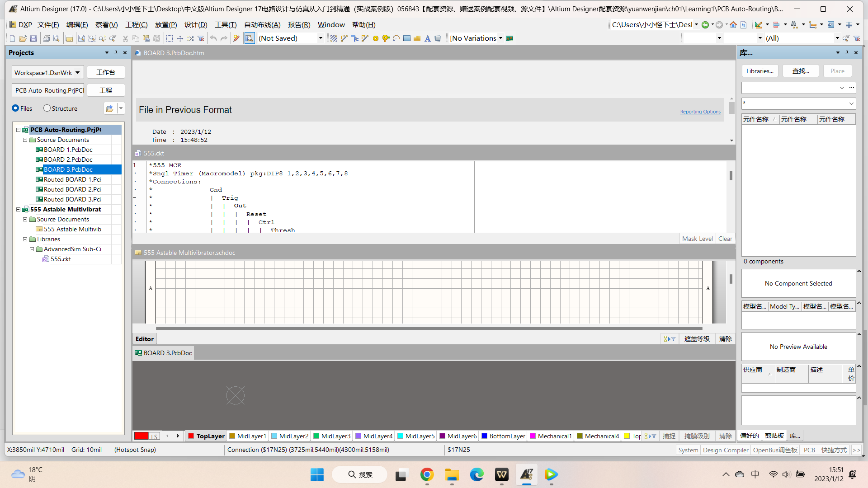The height and width of the screenshot is (488, 868).
Task: Open the 自动布线(A) menu
Action: point(262,25)
